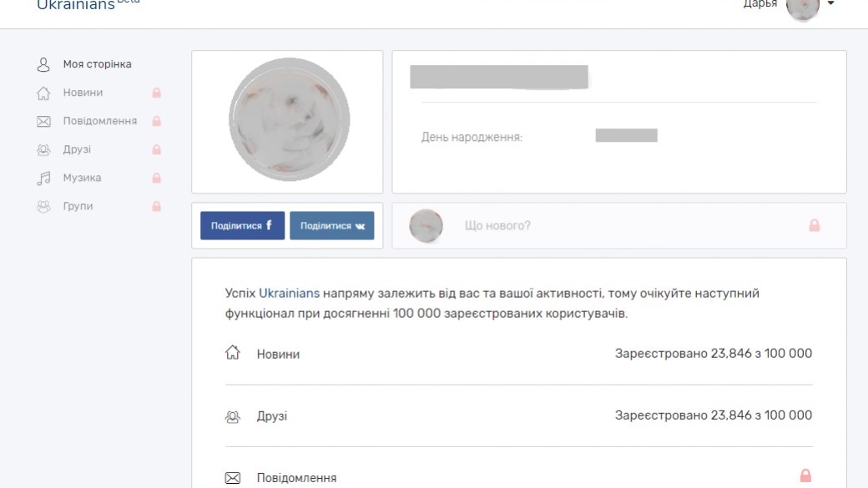
Task: Click the envelope icon beside Повідомлення in sidebar
Action: (x=43, y=121)
